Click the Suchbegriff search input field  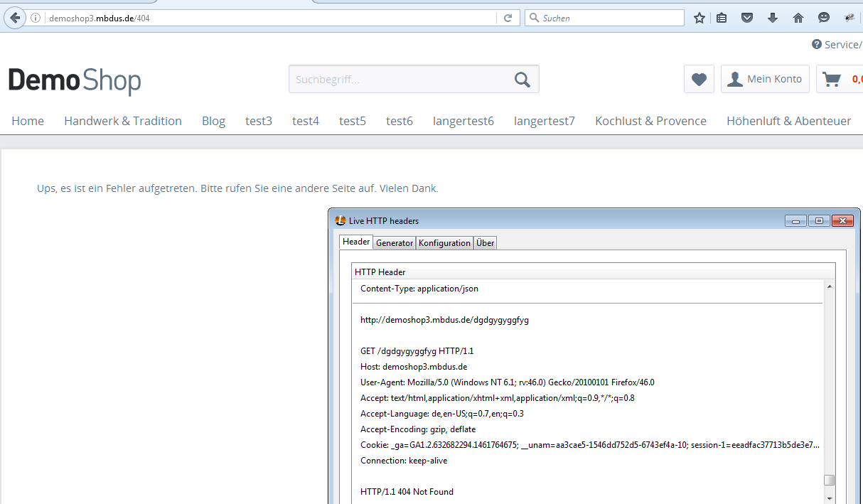[398, 79]
